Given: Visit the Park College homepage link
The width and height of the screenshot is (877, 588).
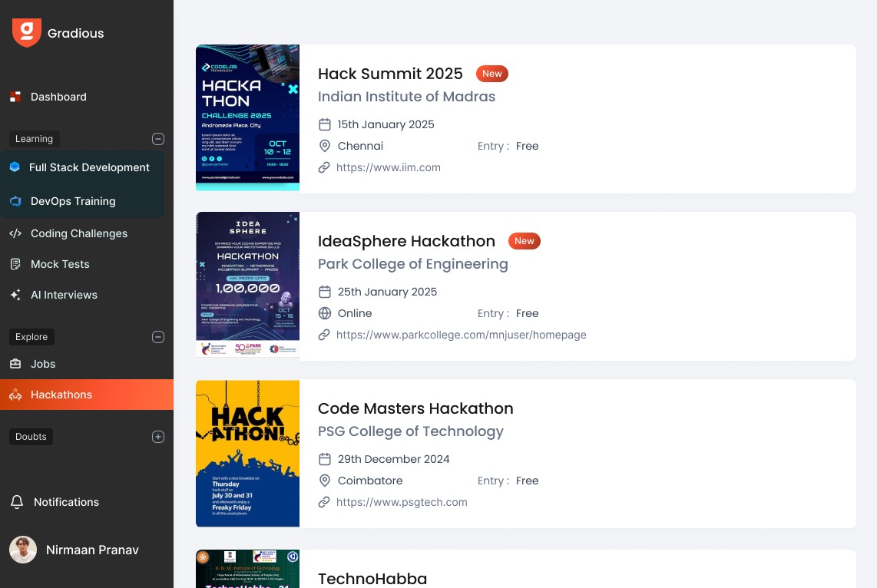Looking at the screenshot, I should pos(461,335).
